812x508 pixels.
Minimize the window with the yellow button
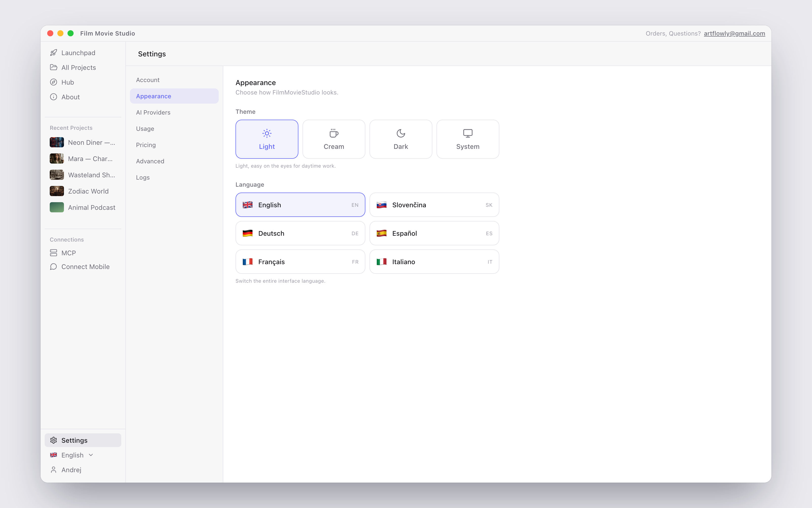pos(60,33)
